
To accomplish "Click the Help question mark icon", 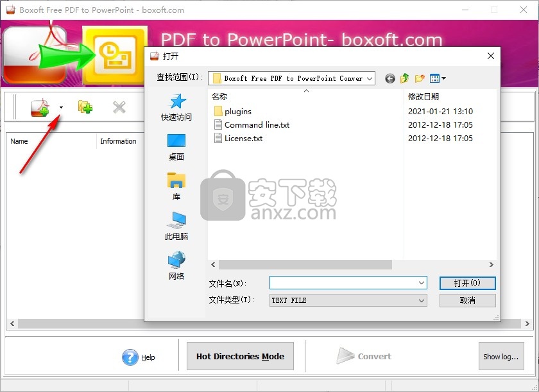I will [x=130, y=357].
